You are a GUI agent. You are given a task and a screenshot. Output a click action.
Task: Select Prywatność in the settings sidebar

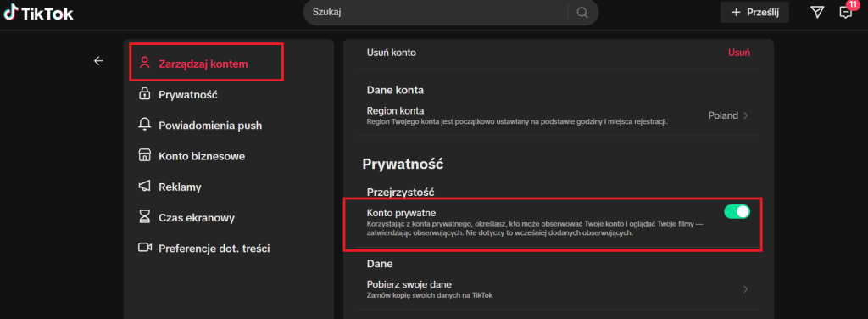(x=188, y=94)
